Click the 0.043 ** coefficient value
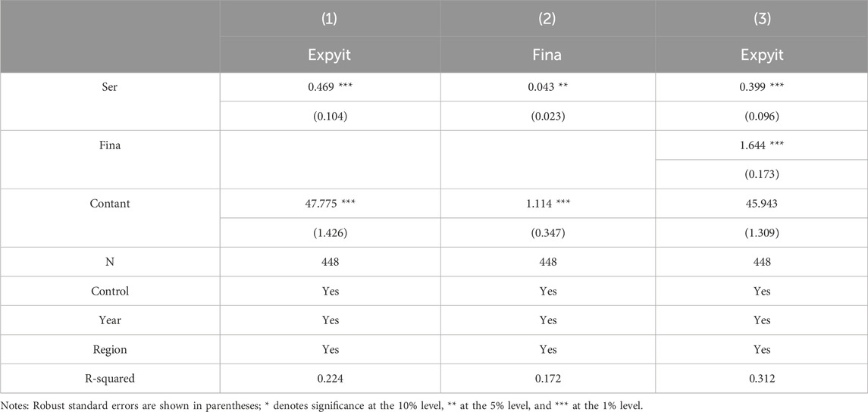 [547, 87]
